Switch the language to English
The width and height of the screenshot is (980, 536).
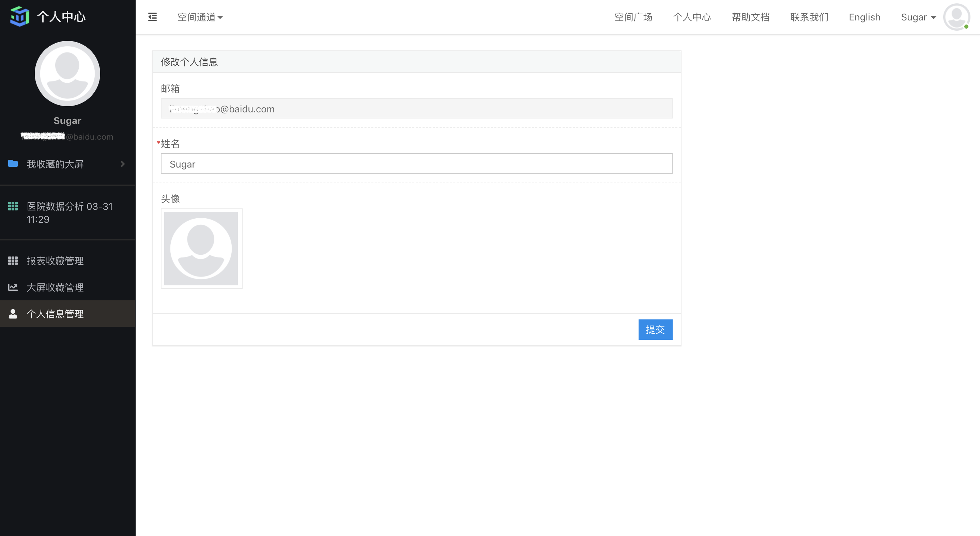pyautogui.click(x=864, y=17)
